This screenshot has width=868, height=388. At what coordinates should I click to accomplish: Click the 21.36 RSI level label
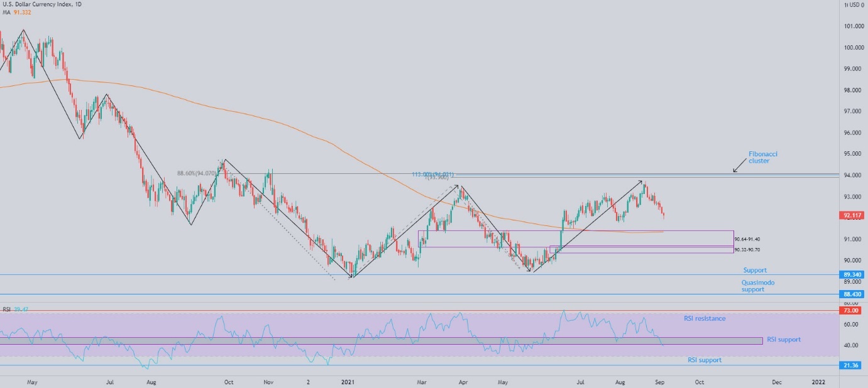[x=851, y=365]
